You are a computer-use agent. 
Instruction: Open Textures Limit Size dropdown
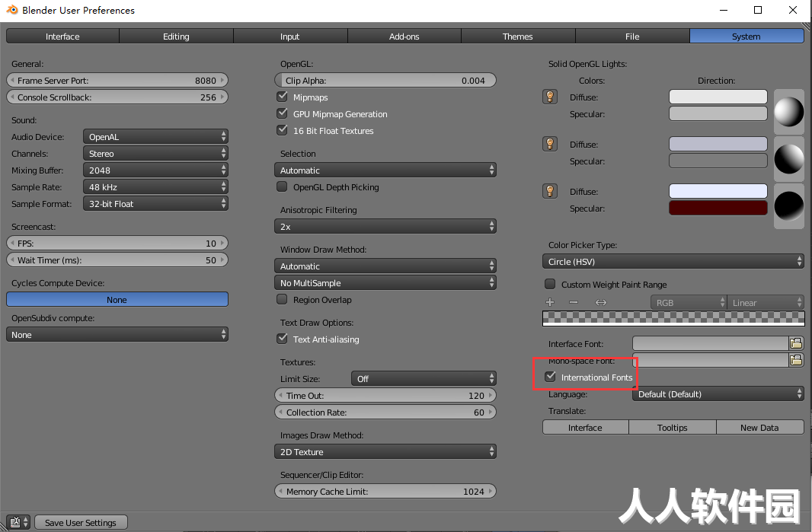point(424,378)
